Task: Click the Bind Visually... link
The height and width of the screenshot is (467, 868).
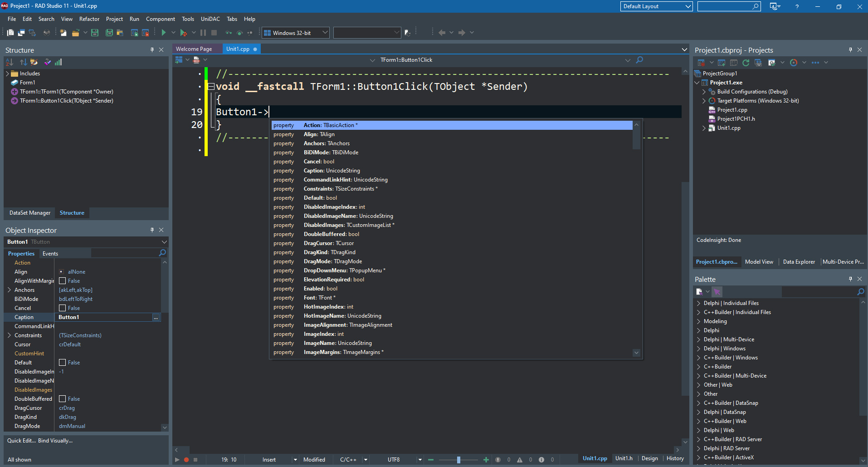Action: tap(55, 441)
